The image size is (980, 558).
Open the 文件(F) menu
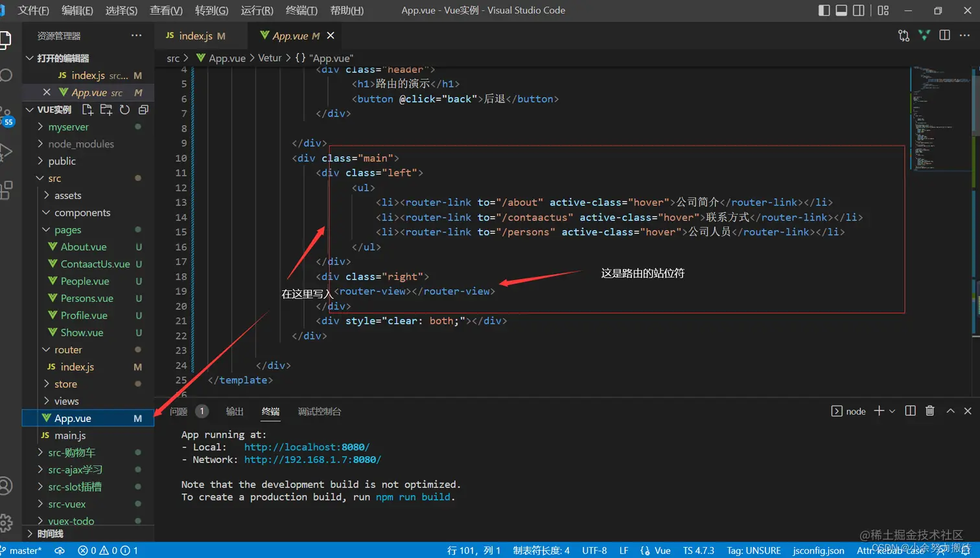33,10
